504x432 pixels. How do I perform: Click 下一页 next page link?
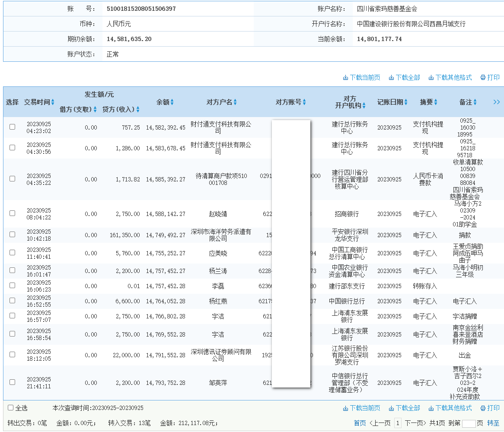[x=415, y=423]
